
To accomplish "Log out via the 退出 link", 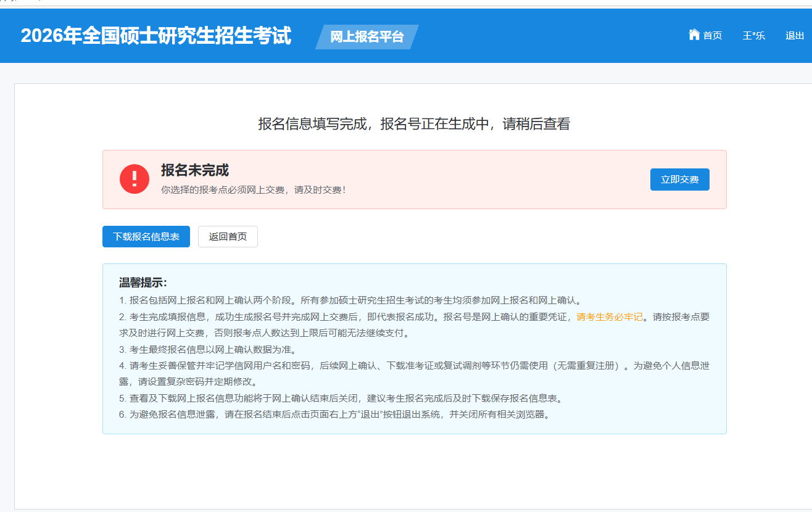I will pos(795,36).
